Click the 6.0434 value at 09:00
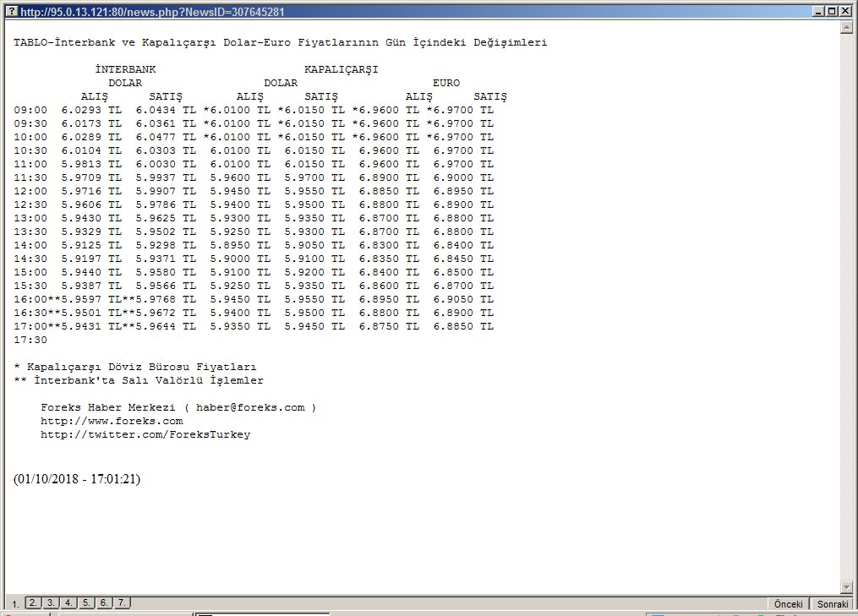Viewport: 858px width, 616px height. point(156,110)
